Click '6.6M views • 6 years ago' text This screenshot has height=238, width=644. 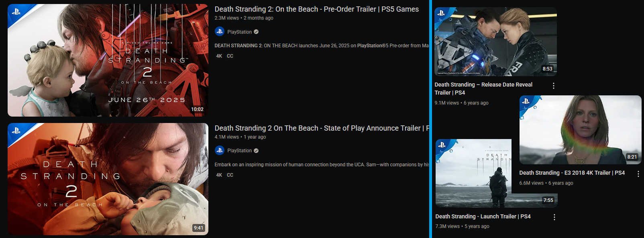tap(546, 183)
